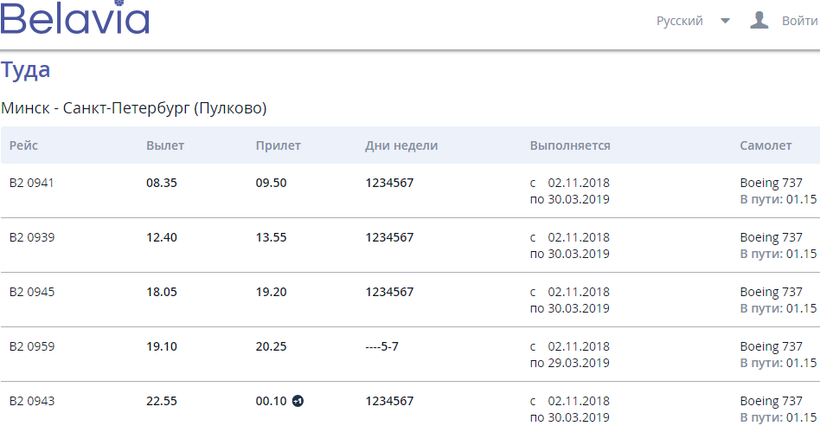Click next-day arrival icon beside 00.10
The width and height of the screenshot is (820, 426).
click(297, 401)
